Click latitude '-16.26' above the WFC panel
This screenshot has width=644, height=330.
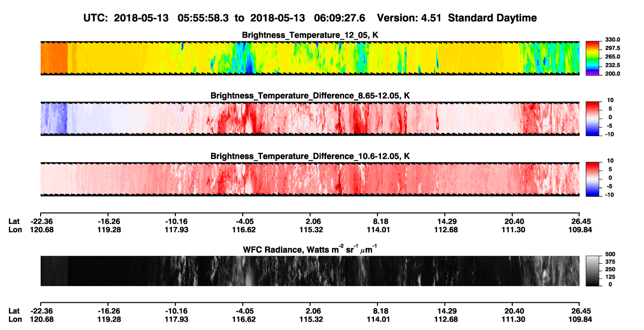tap(108, 222)
